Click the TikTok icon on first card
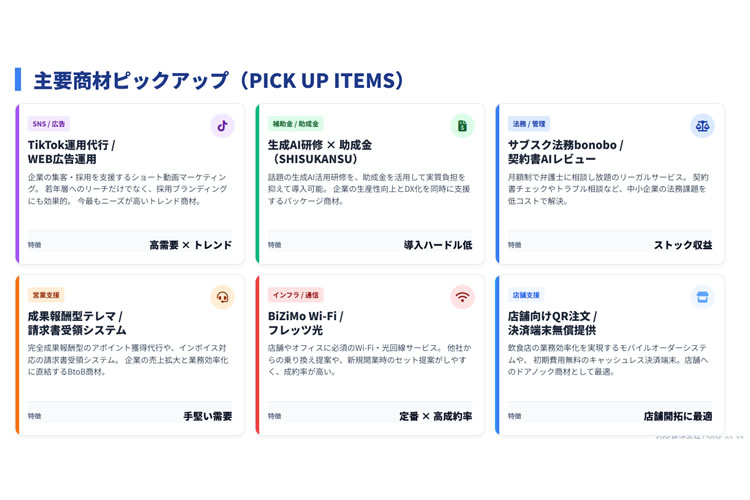The height and width of the screenshot is (500, 750). point(222,126)
